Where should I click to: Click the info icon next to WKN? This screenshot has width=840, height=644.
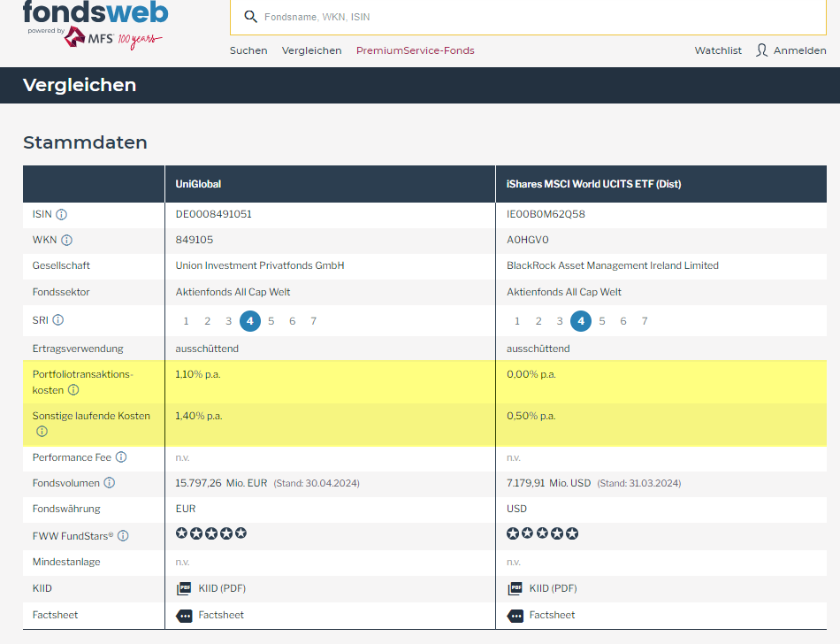[x=67, y=240]
